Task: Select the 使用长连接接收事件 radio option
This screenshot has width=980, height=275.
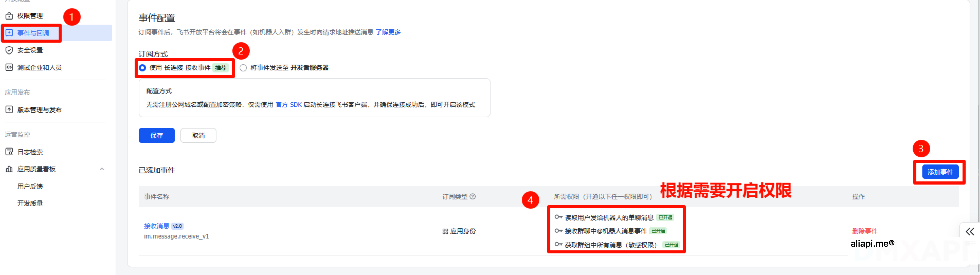Action: click(x=142, y=68)
